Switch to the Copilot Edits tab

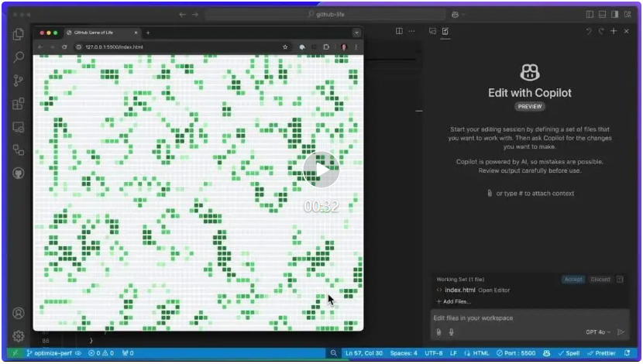[x=445, y=31]
